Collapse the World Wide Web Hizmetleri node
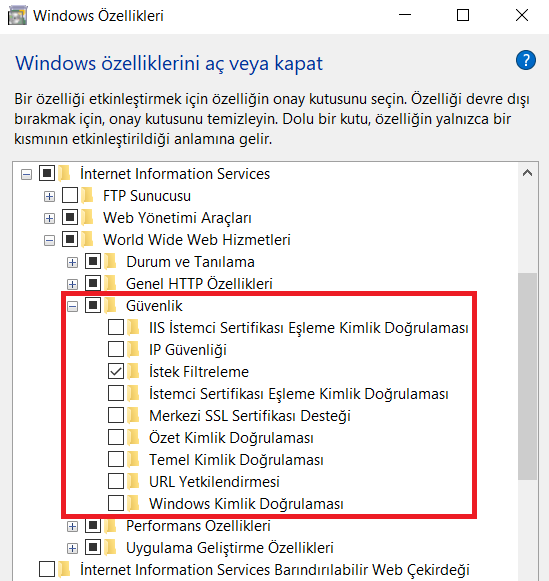 tap(49, 240)
